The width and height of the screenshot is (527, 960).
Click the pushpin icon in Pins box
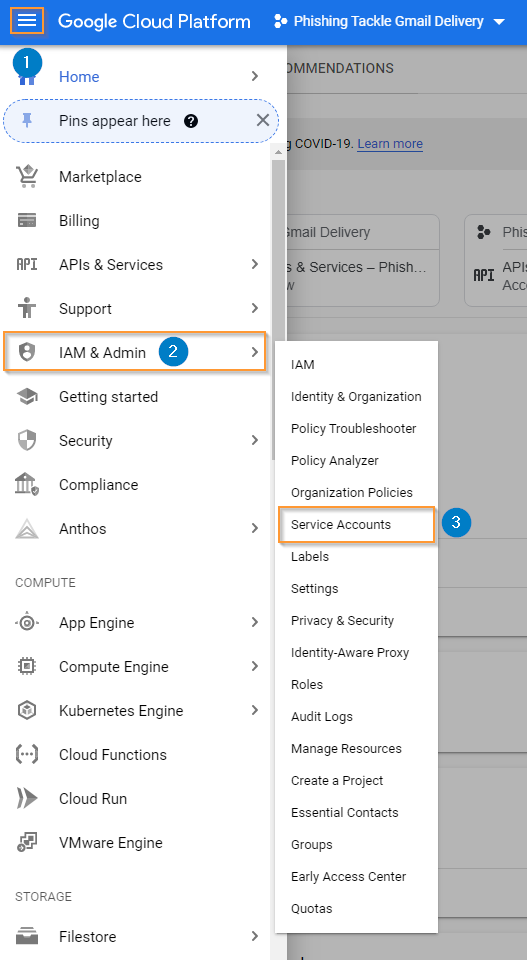click(27, 121)
